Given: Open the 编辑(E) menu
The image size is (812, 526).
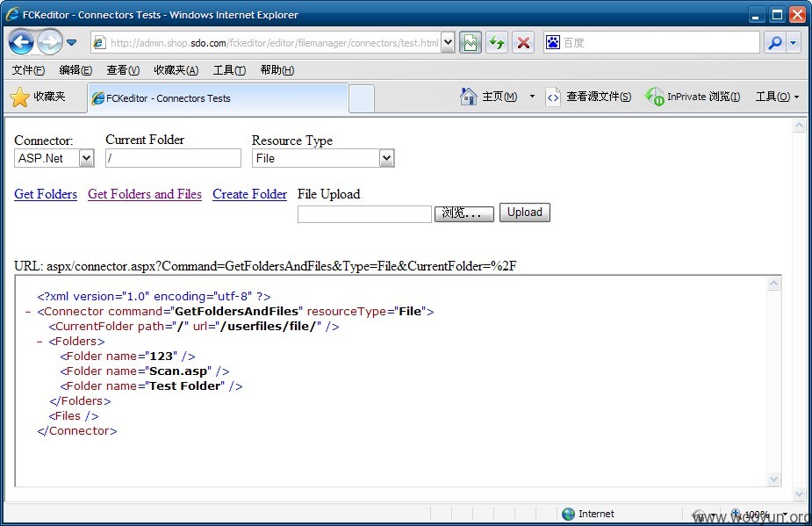Looking at the screenshot, I should click(75, 70).
